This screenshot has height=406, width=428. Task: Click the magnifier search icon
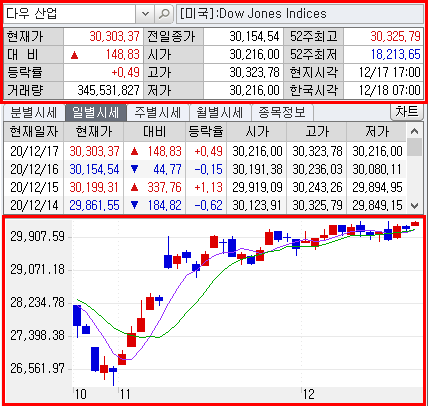164,14
